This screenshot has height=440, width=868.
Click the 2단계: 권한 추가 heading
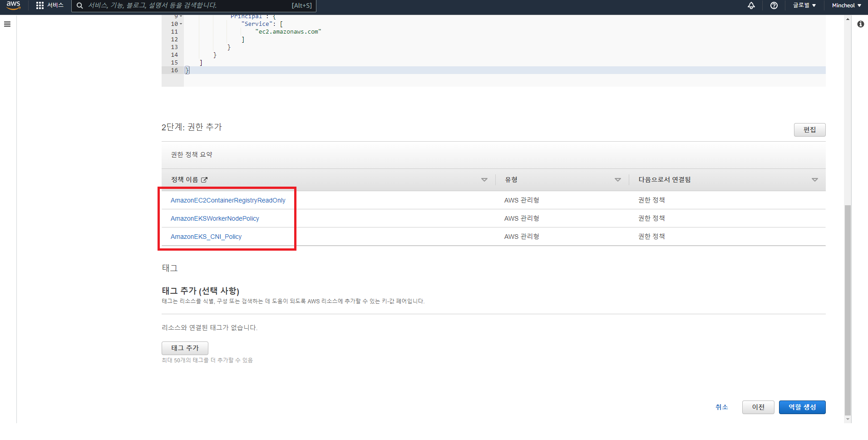point(192,127)
